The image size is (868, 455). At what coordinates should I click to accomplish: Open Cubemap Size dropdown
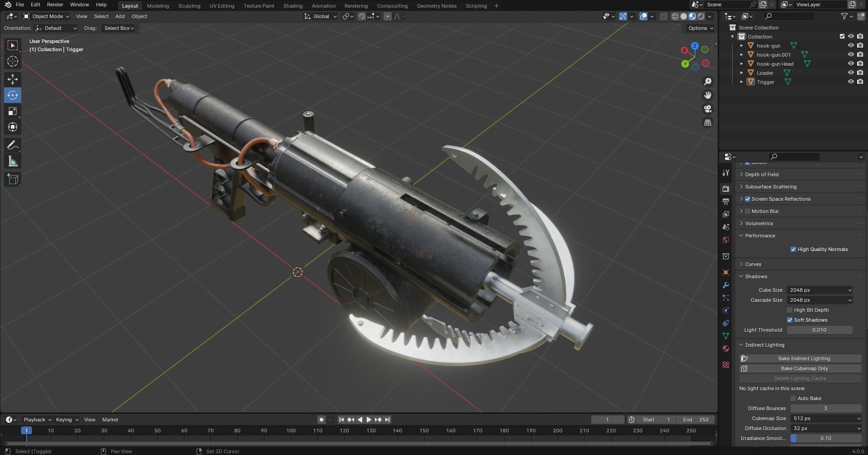point(826,418)
